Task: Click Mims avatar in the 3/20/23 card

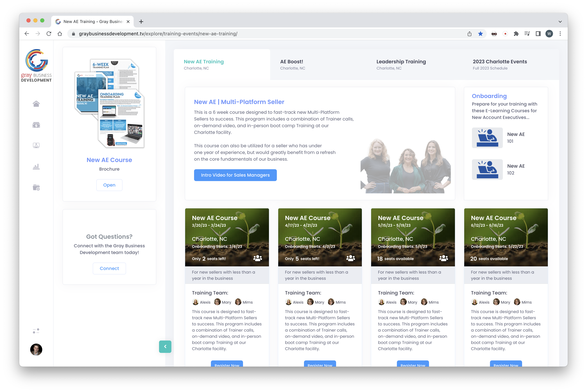Action: click(238, 302)
